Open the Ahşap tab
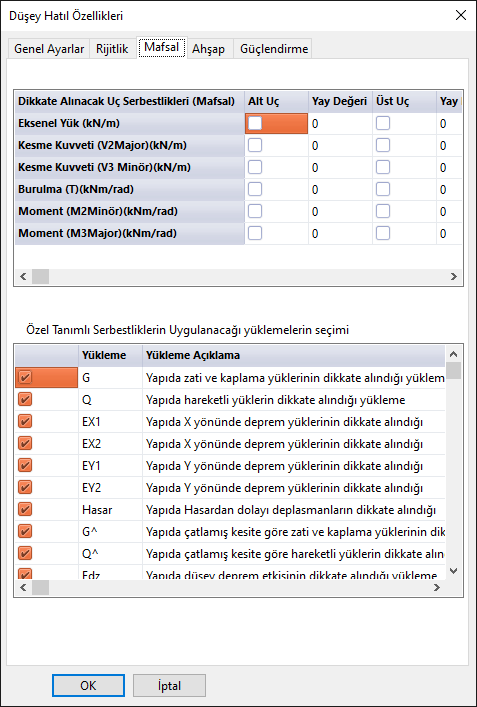The image size is (477, 707). point(208,49)
